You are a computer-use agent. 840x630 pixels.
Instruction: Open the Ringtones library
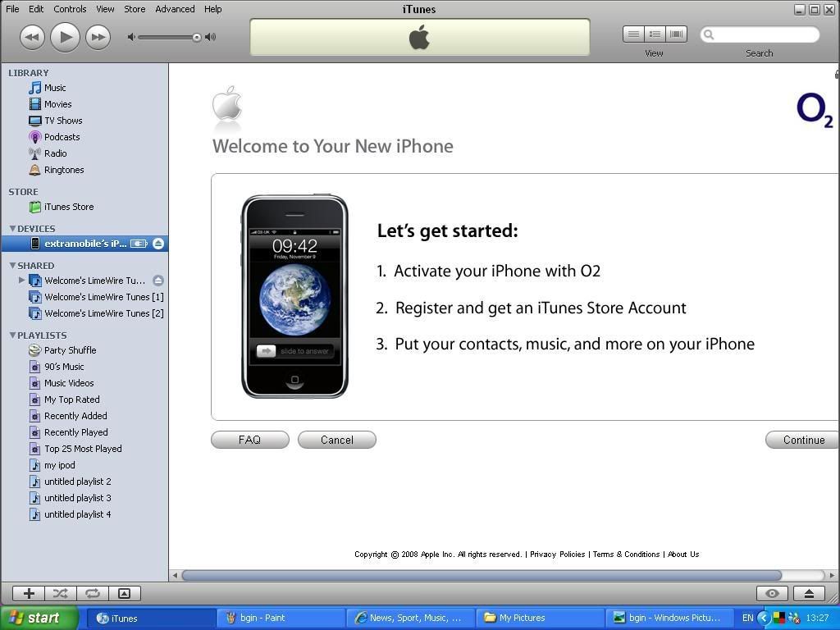click(x=64, y=170)
